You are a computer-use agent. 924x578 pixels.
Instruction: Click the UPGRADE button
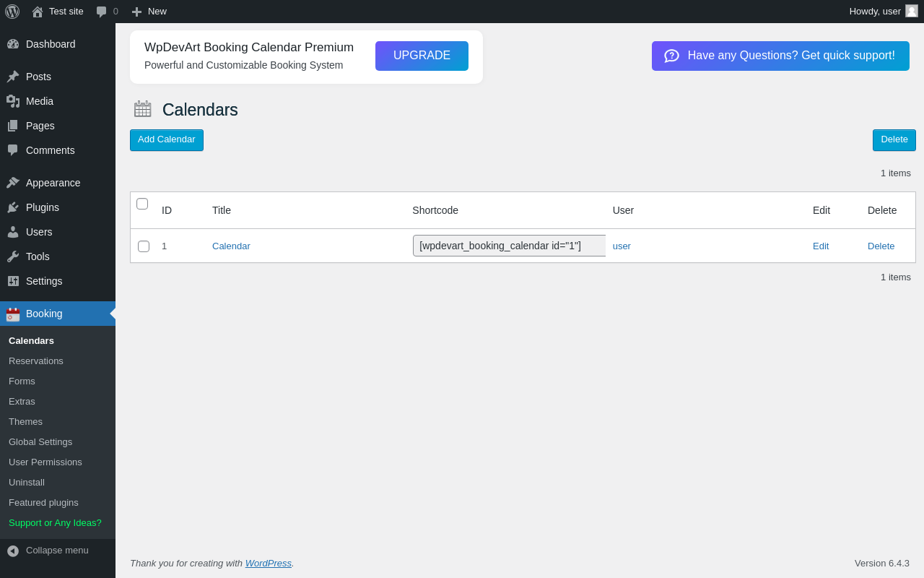coord(422,56)
